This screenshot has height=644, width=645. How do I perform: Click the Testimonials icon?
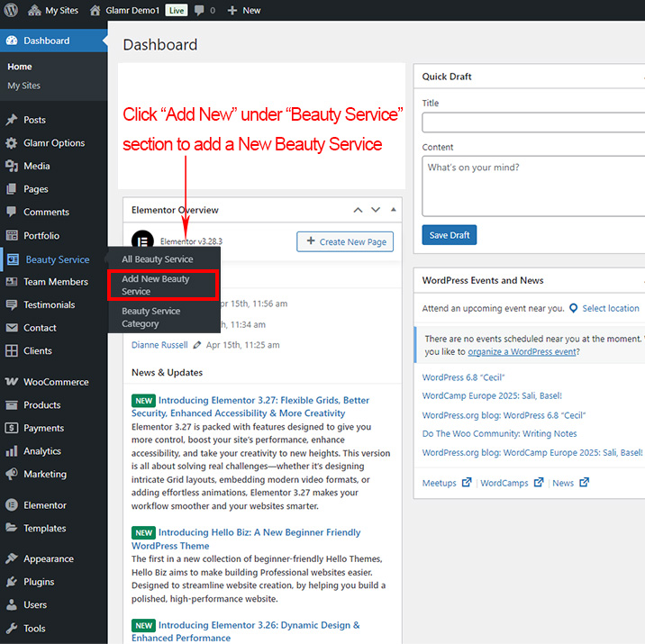tap(12, 304)
